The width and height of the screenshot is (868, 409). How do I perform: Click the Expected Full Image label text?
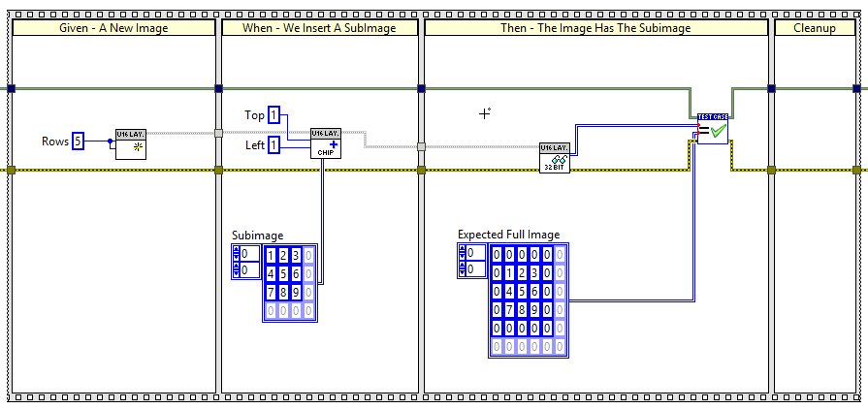click(x=508, y=235)
